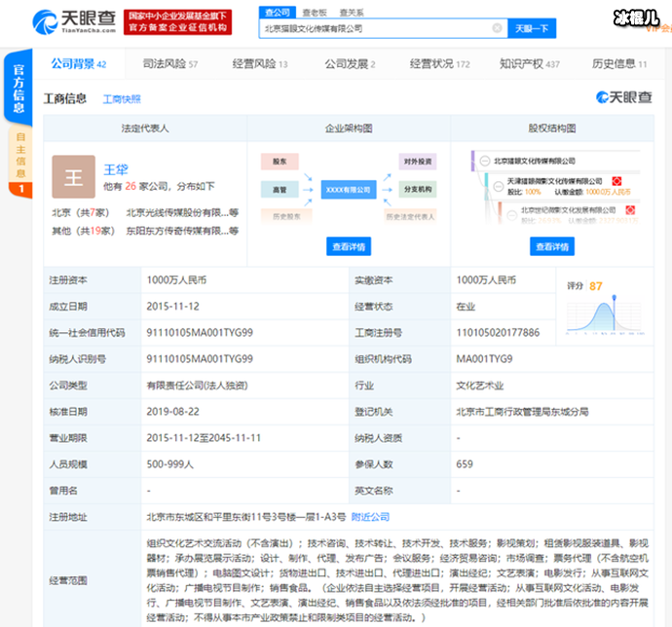
Task: Open the 知识产权 437 tab
Action: coord(530,64)
